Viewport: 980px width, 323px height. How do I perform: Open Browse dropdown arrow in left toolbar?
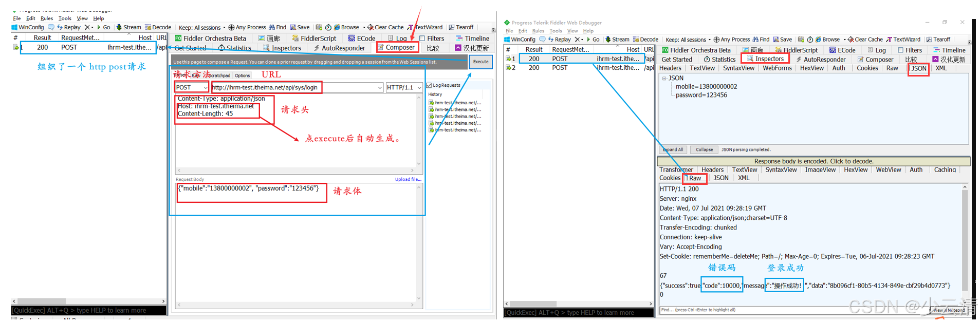364,27
